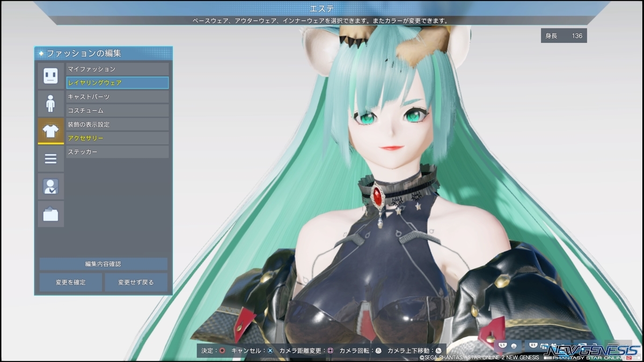Open the three-line list category icon
This screenshot has width=644, height=362.
50,159
